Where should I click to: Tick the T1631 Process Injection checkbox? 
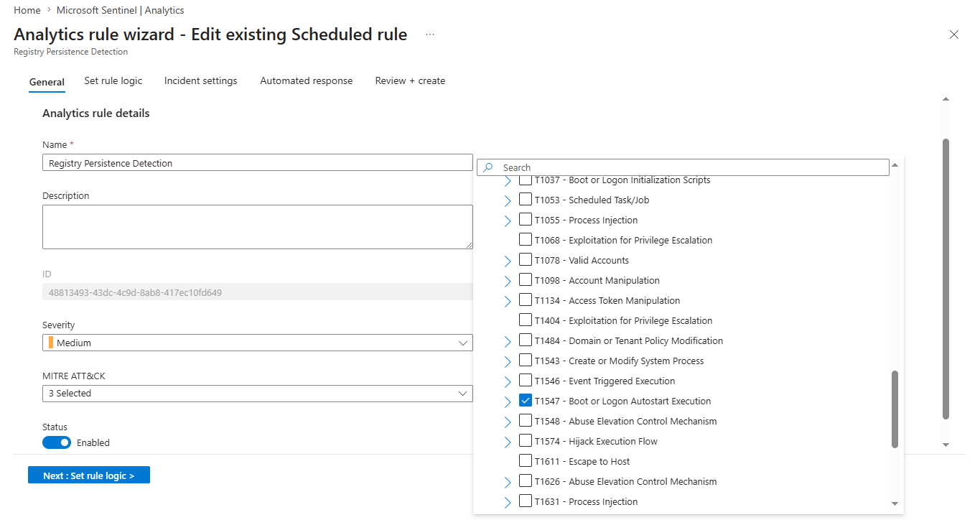pos(526,501)
